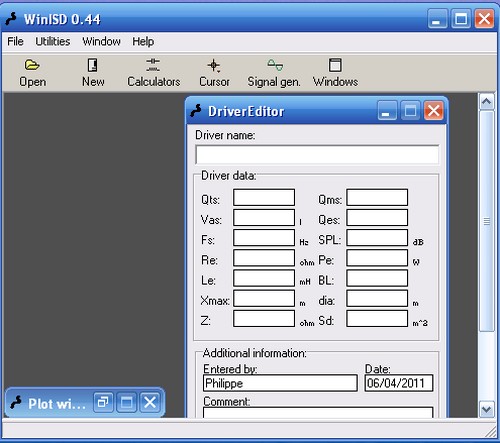Click the dia input field
Viewport: 500px width, 443px height.
tap(377, 298)
